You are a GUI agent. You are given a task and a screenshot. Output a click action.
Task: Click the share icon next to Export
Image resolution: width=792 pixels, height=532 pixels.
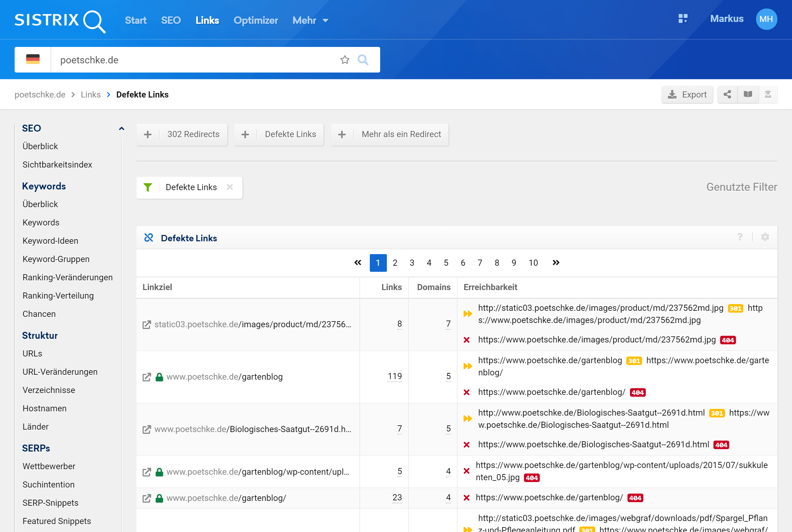click(x=727, y=94)
